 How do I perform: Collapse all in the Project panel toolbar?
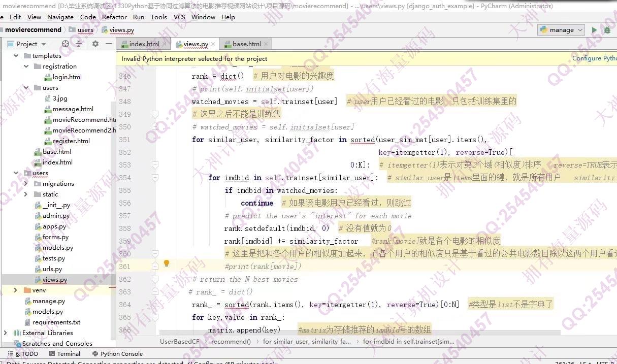[x=79, y=44]
